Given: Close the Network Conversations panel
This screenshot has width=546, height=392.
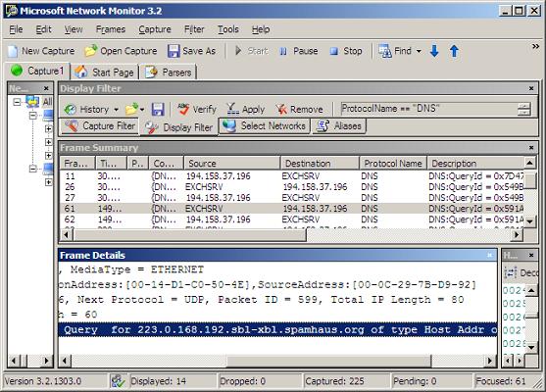Looking at the screenshot, I should click(46, 88).
